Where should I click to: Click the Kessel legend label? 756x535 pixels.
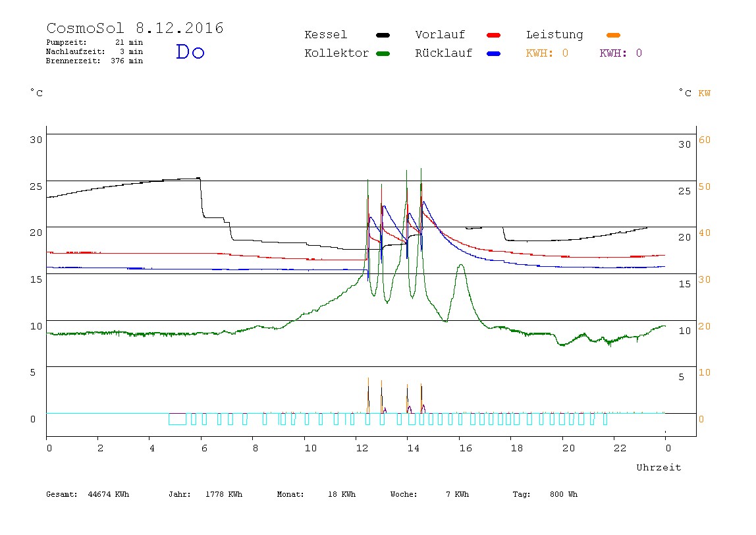tap(325, 35)
